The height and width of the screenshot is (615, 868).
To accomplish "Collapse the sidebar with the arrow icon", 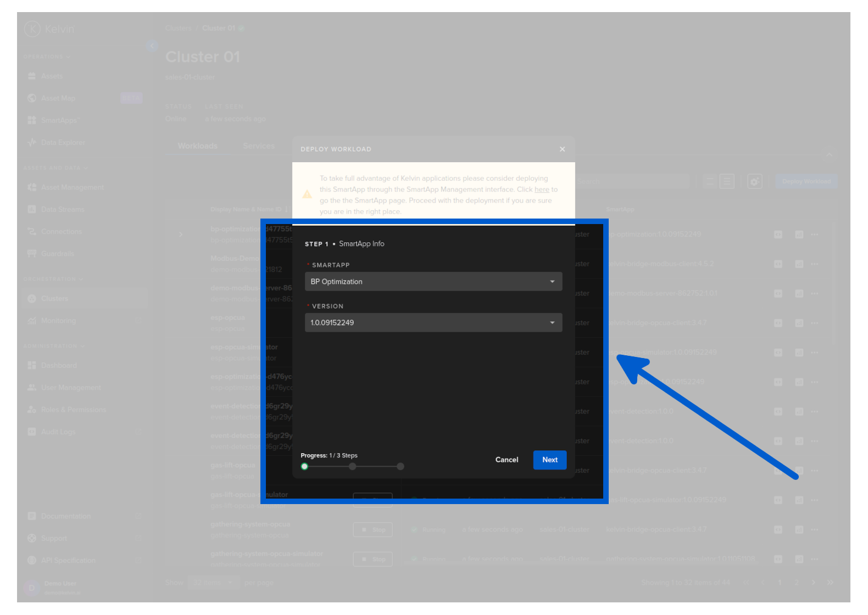I will pos(152,46).
